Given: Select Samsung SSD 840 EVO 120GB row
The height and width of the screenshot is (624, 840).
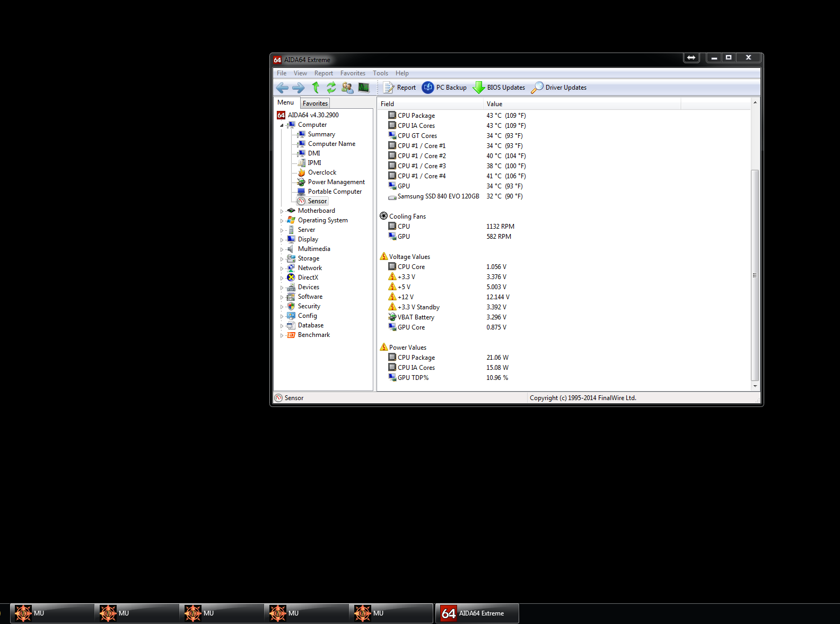Looking at the screenshot, I should pos(563,196).
